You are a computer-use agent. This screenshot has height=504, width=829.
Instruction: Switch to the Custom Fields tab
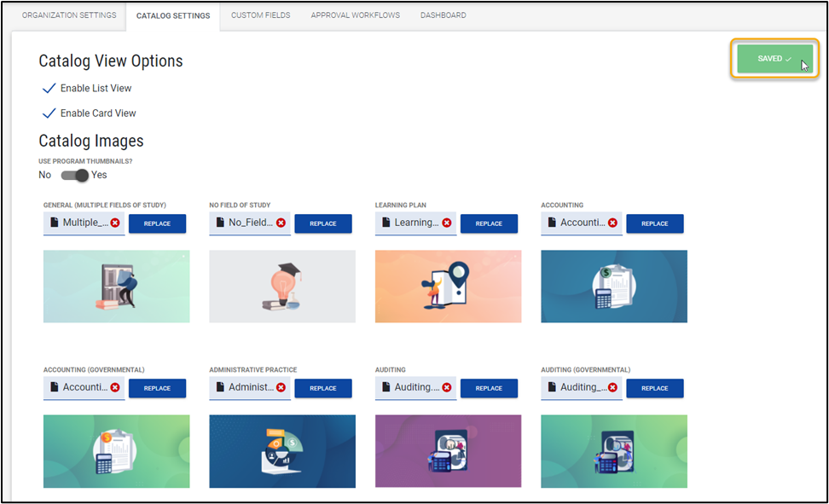tap(260, 15)
